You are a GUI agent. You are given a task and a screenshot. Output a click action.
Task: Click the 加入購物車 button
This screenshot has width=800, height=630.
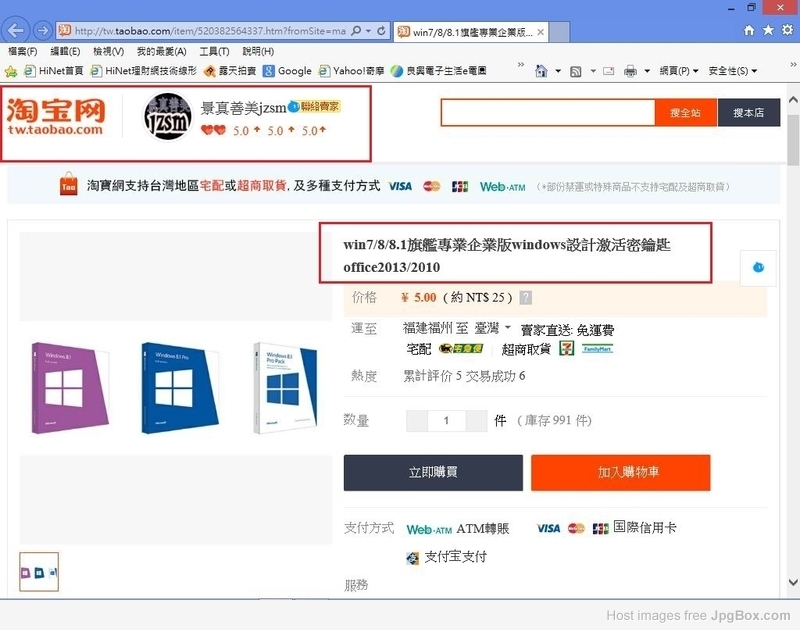(x=620, y=473)
